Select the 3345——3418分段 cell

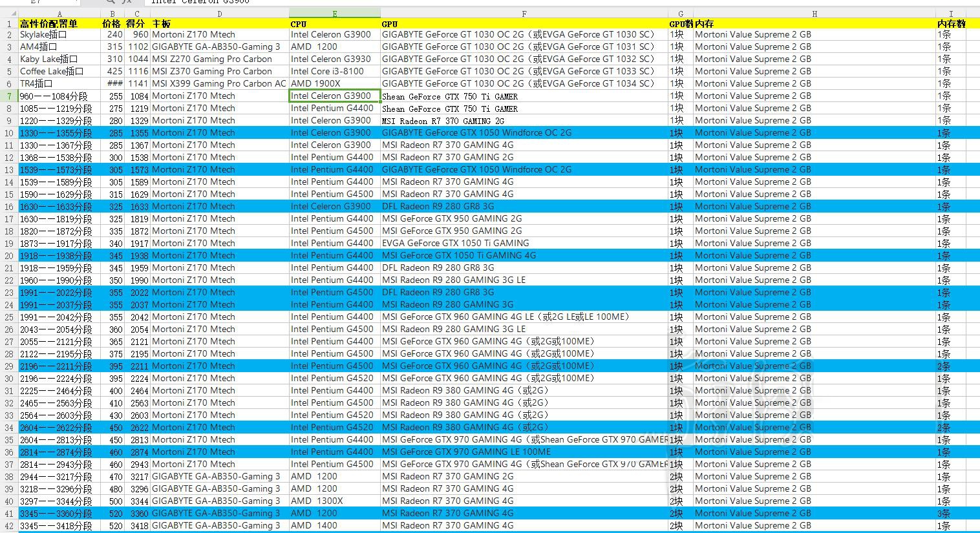(59, 525)
